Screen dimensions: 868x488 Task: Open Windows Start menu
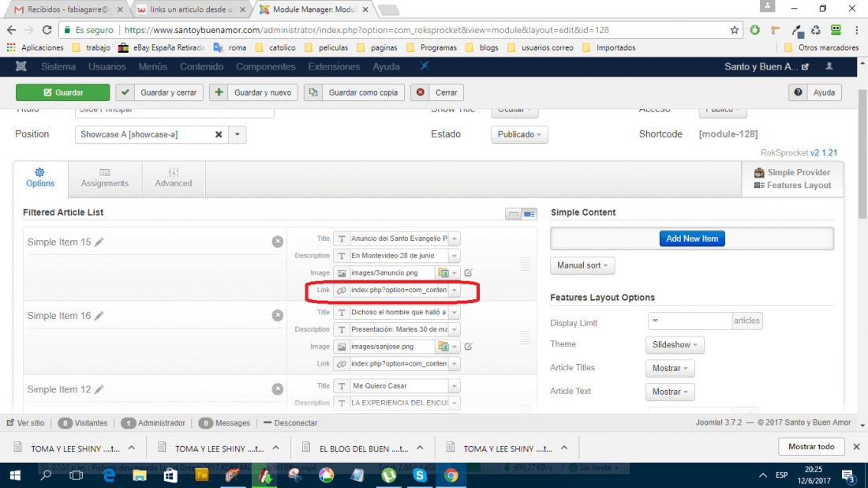pos(15,475)
